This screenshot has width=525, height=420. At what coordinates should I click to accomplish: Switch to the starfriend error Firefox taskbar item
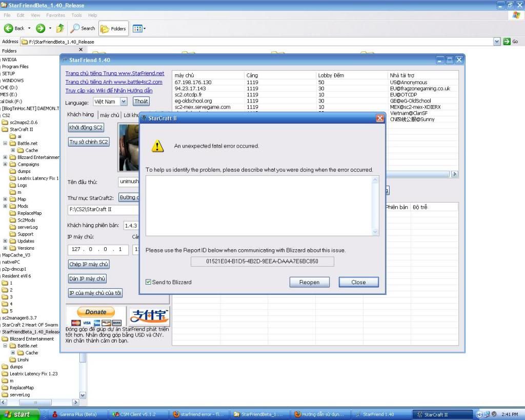click(199, 414)
